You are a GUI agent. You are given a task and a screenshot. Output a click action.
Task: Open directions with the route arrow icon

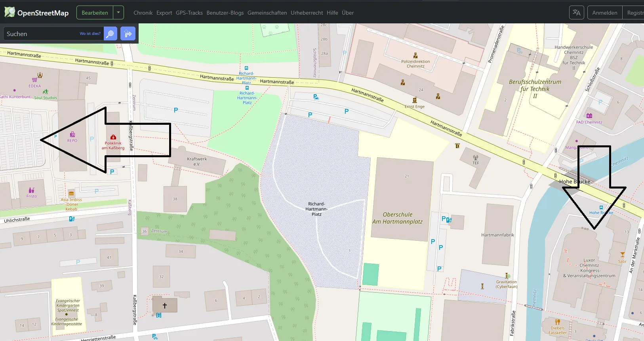(x=128, y=34)
